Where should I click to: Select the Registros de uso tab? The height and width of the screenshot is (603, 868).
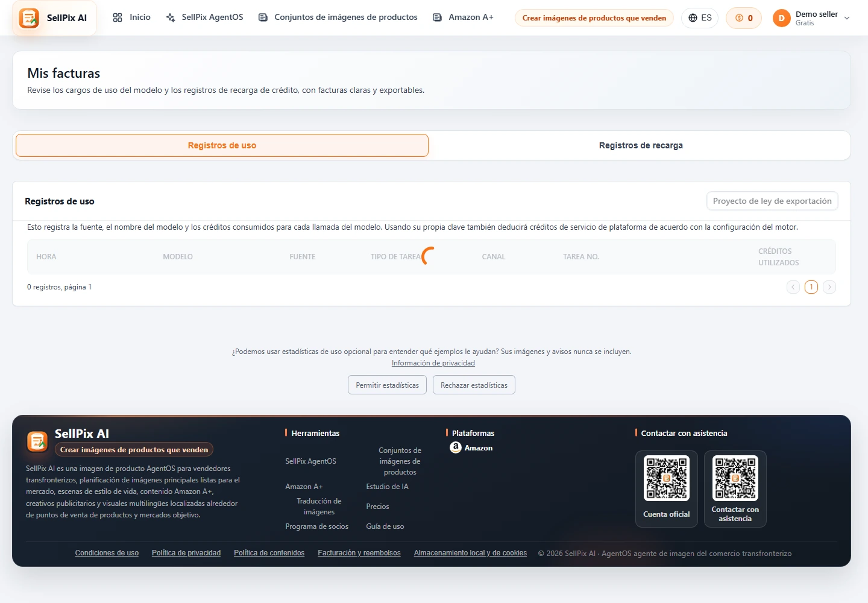coord(222,145)
